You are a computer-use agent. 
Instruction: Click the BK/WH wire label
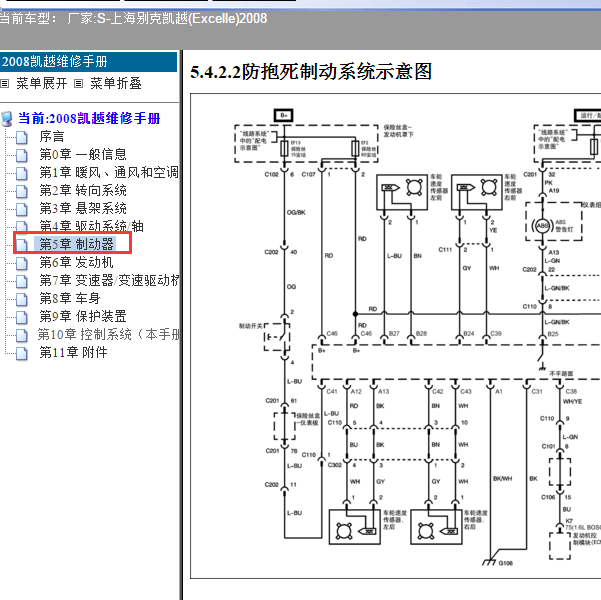(x=502, y=478)
